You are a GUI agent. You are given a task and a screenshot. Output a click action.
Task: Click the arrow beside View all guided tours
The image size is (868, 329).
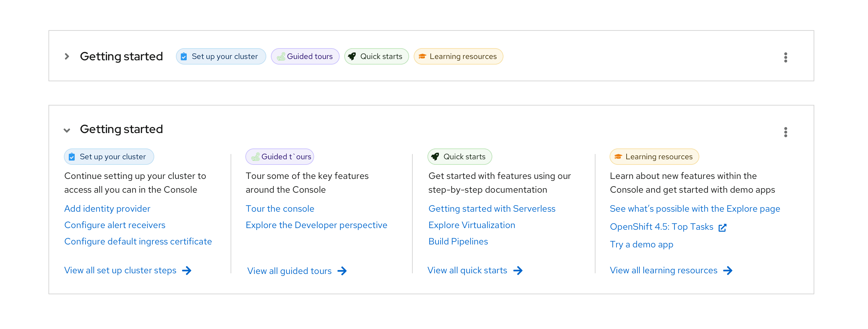point(342,271)
